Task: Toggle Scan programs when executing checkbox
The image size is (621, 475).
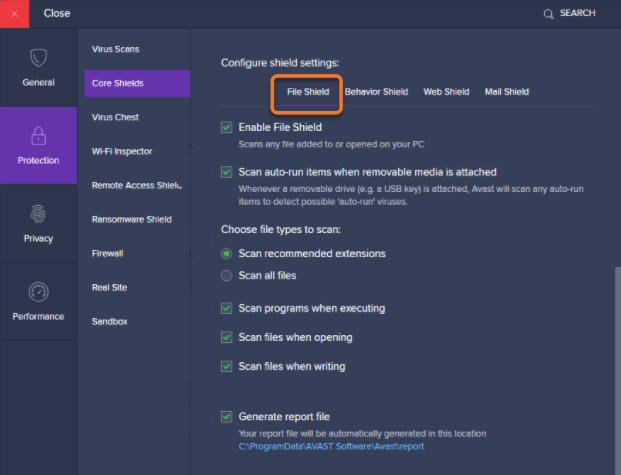Action: [227, 308]
